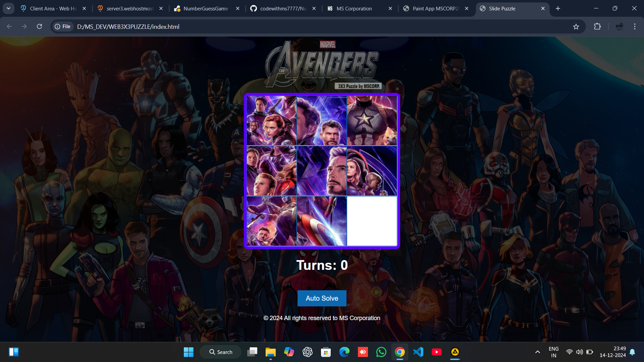Switch to the codewithms7777 GitHub tab

pos(283,8)
